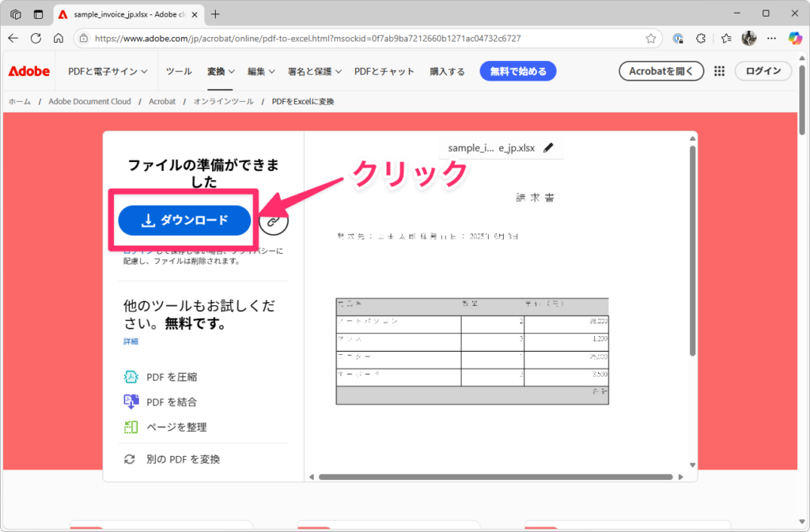Click 無料で始める button

coord(518,71)
